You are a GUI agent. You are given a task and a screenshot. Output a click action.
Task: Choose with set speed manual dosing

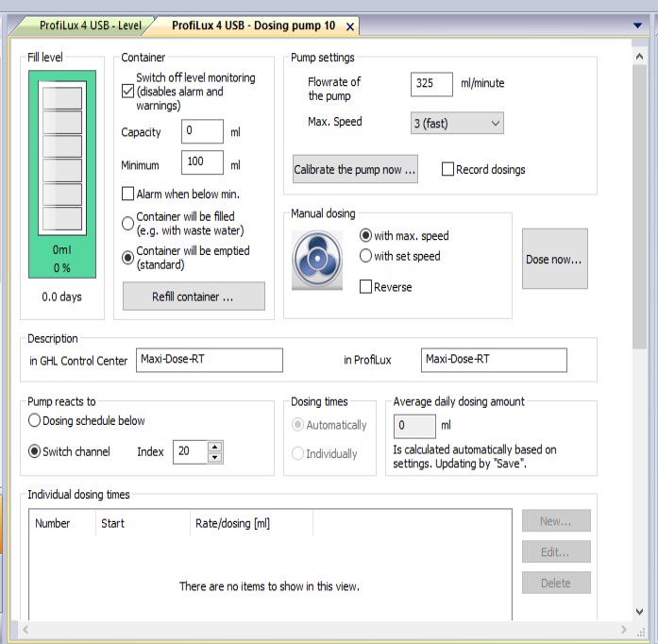pos(365,256)
